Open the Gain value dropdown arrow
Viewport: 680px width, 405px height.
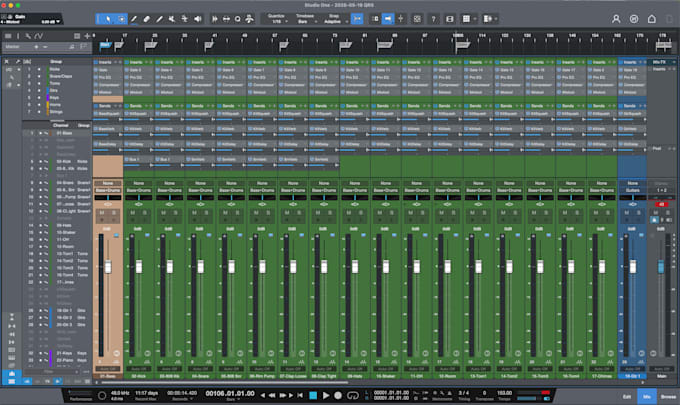(x=58, y=21)
